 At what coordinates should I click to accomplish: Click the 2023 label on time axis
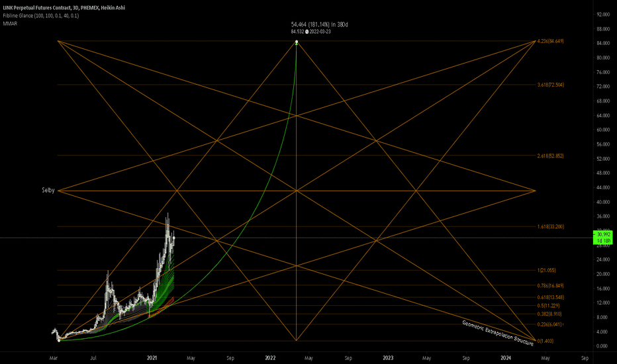click(388, 358)
